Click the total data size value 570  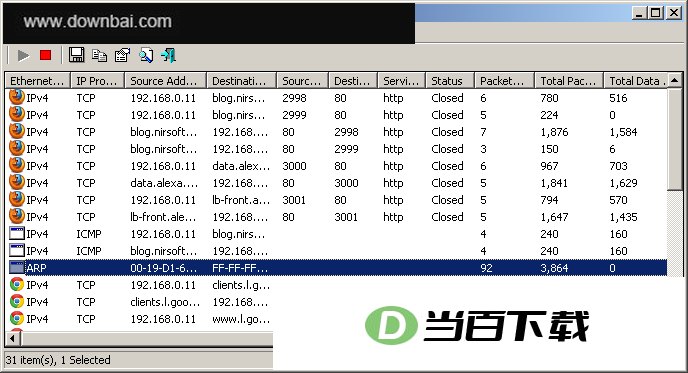click(618, 200)
